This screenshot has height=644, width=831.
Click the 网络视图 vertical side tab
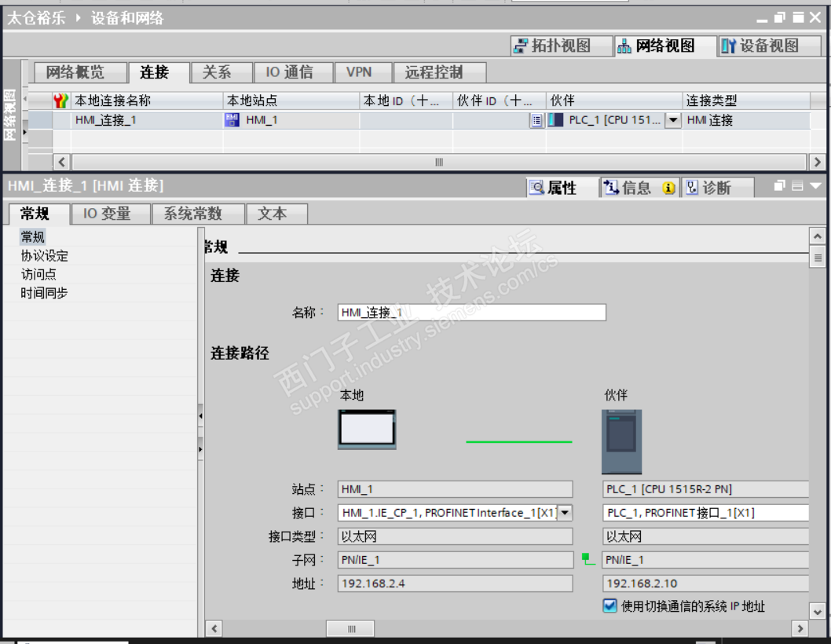10,115
